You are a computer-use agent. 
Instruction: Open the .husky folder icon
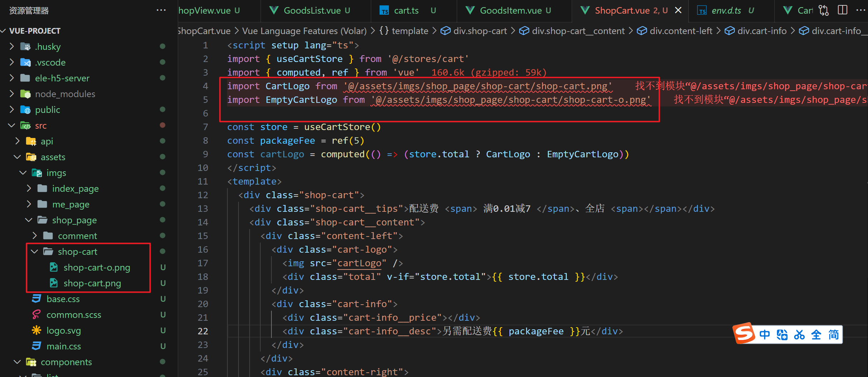click(x=25, y=47)
